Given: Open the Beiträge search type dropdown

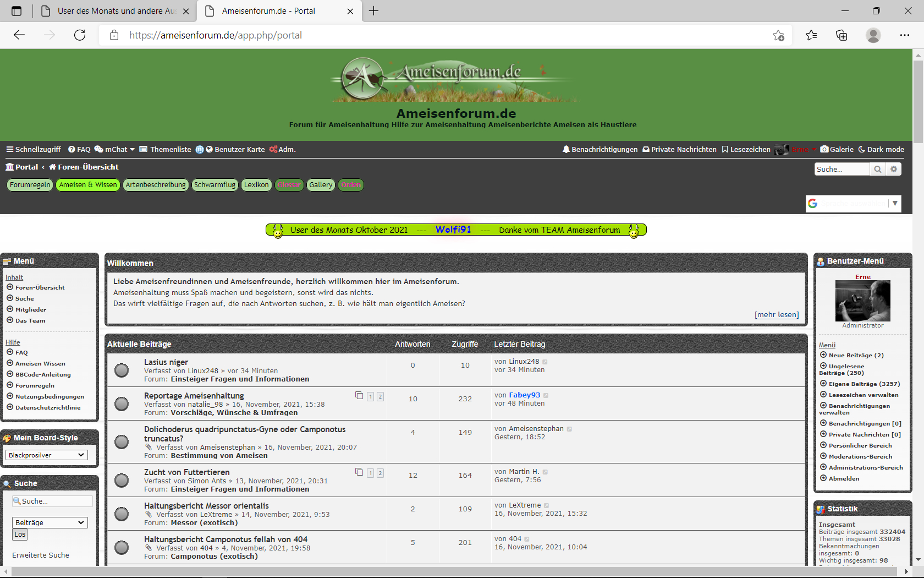Looking at the screenshot, I should coord(50,522).
